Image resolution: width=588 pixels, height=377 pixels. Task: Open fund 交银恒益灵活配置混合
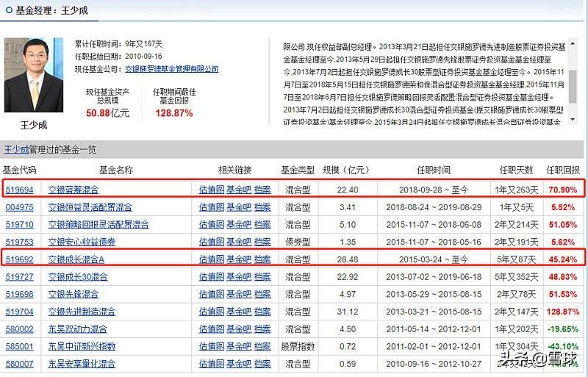tap(90, 207)
